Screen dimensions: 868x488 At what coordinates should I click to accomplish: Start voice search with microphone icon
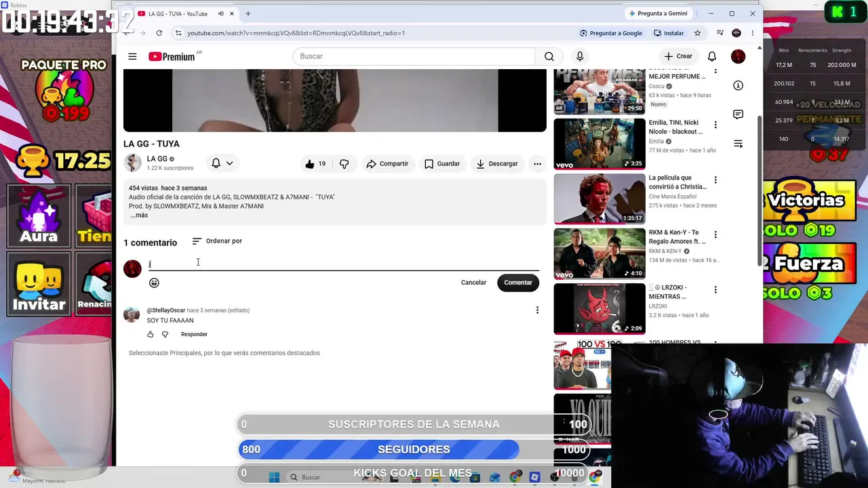(x=580, y=56)
